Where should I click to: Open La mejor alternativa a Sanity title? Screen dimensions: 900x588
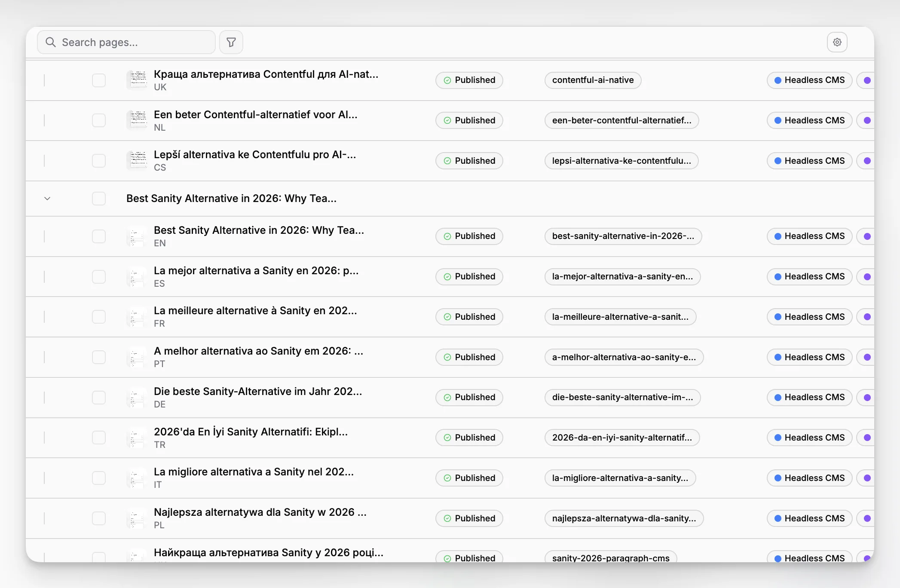click(256, 271)
